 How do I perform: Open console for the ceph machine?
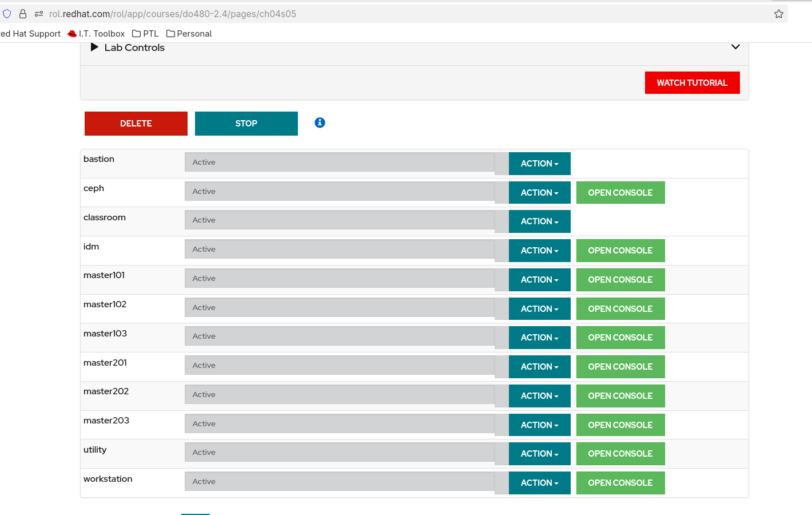620,193
